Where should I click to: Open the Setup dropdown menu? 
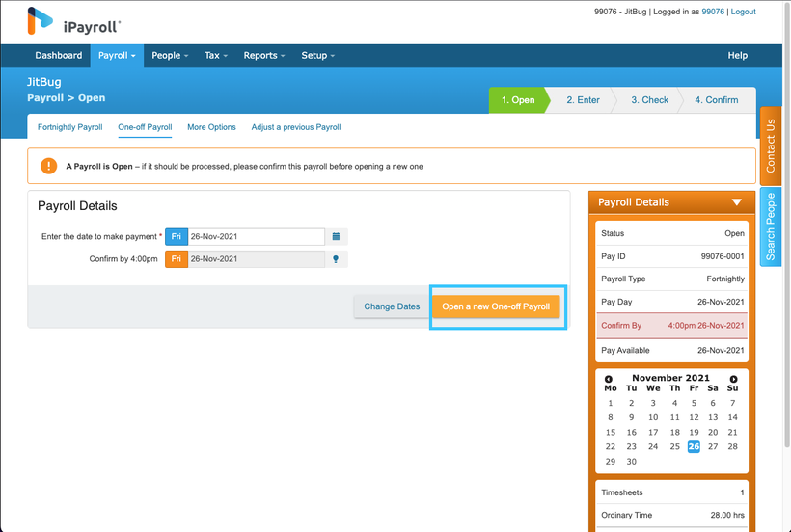point(317,56)
